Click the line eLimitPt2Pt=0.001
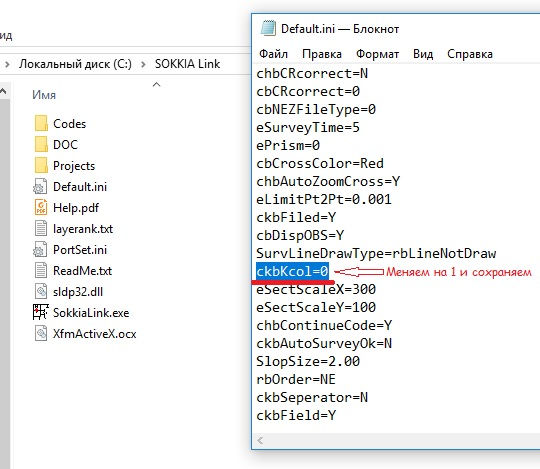540x469 pixels. coord(324,199)
